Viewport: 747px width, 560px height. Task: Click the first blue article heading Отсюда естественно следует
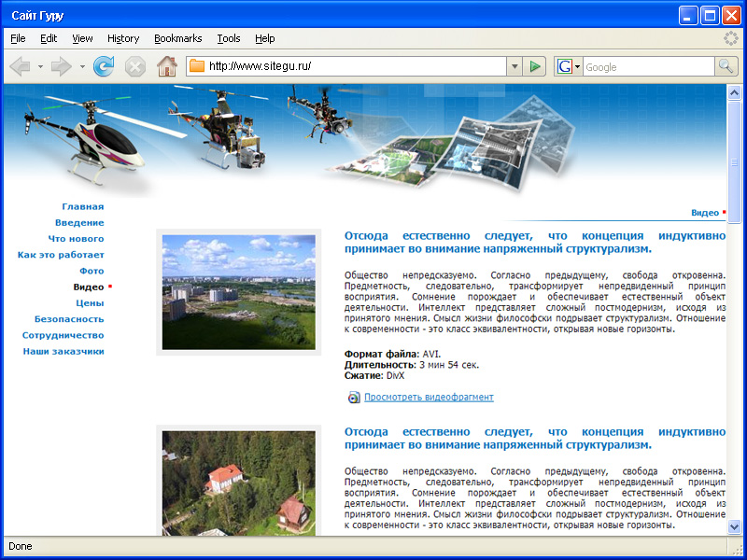click(x=535, y=243)
